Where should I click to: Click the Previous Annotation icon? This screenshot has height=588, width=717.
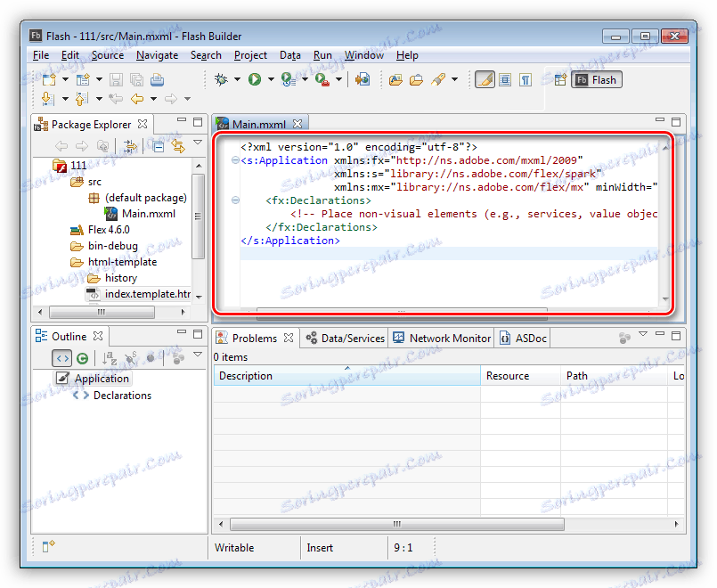[82, 99]
